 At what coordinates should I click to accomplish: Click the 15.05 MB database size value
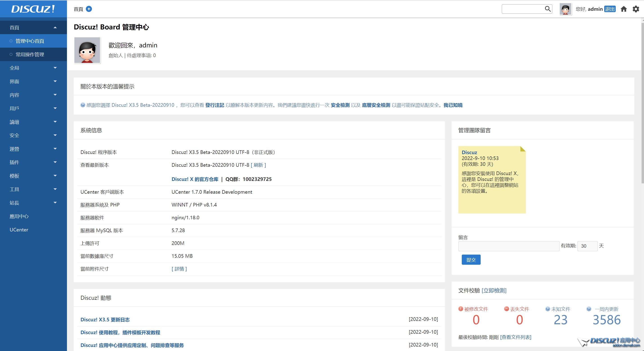click(182, 256)
